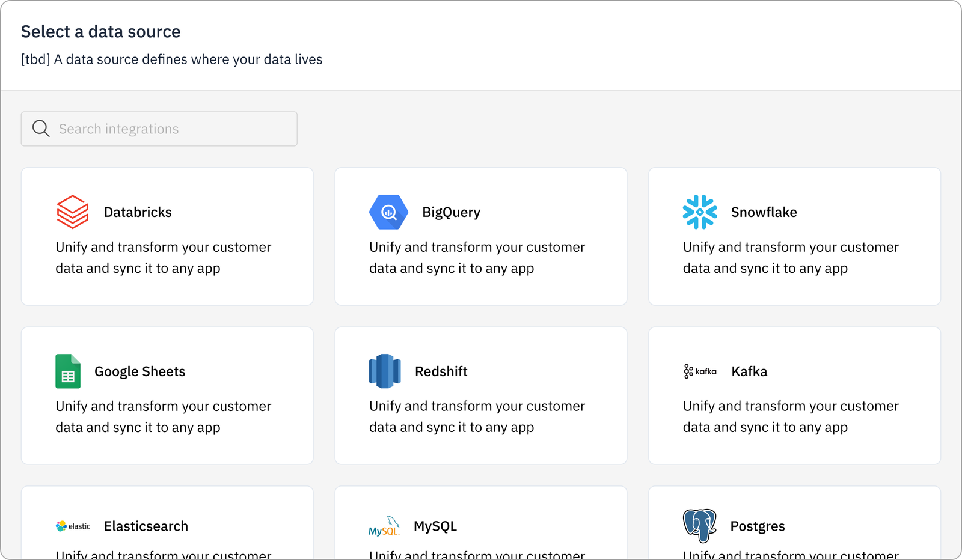The image size is (962, 560).
Task: Click the magnifying glass search icon
Action: (41, 128)
